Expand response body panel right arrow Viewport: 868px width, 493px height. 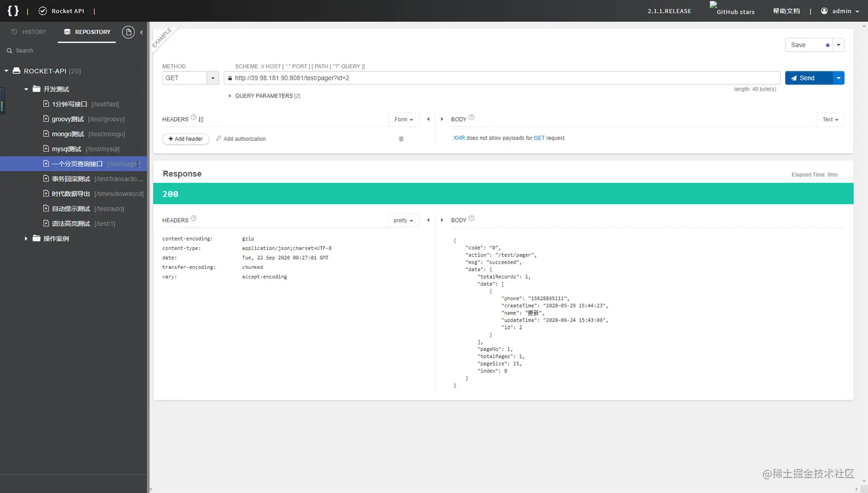click(x=441, y=220)
